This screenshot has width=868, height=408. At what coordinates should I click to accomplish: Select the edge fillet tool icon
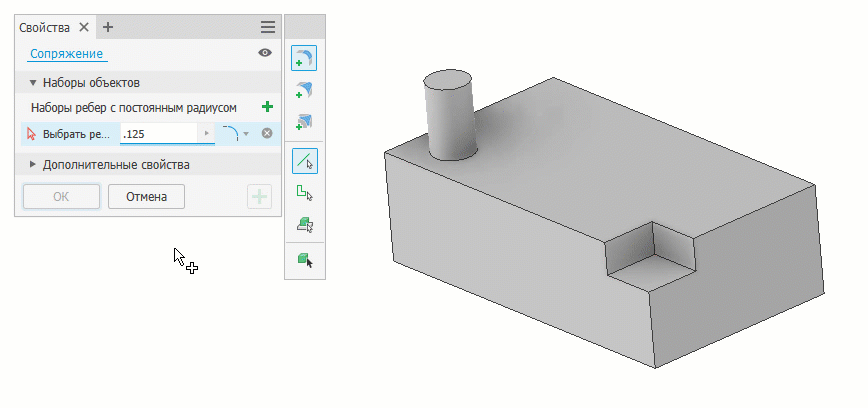click(304, 58)
